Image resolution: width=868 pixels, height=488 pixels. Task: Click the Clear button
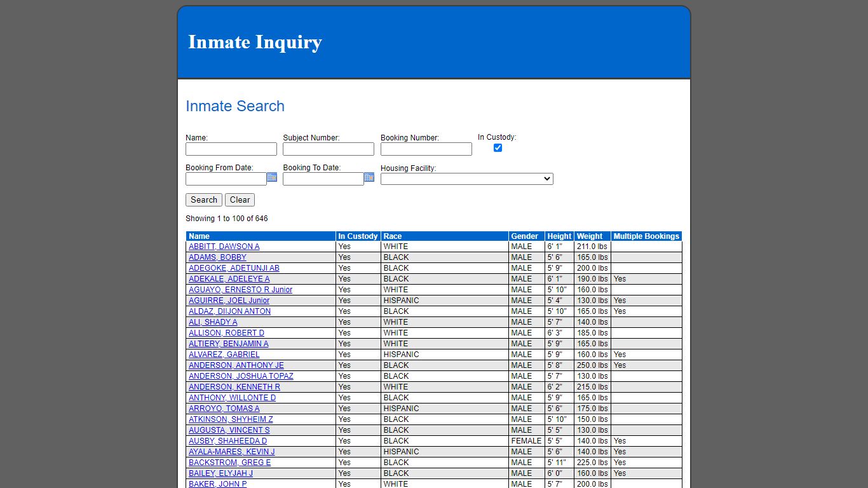point(240,200)
